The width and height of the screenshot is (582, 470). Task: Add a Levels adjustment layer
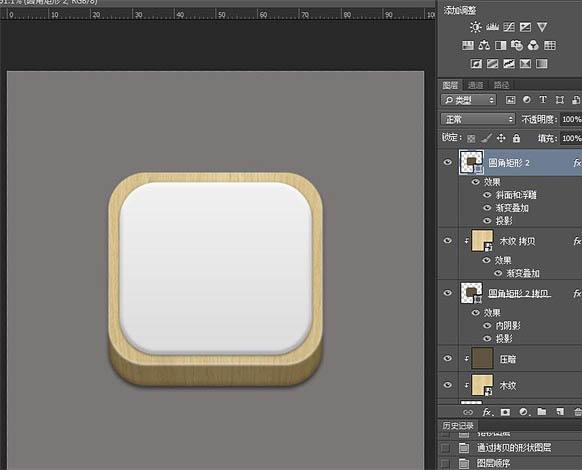coord(492,27)
